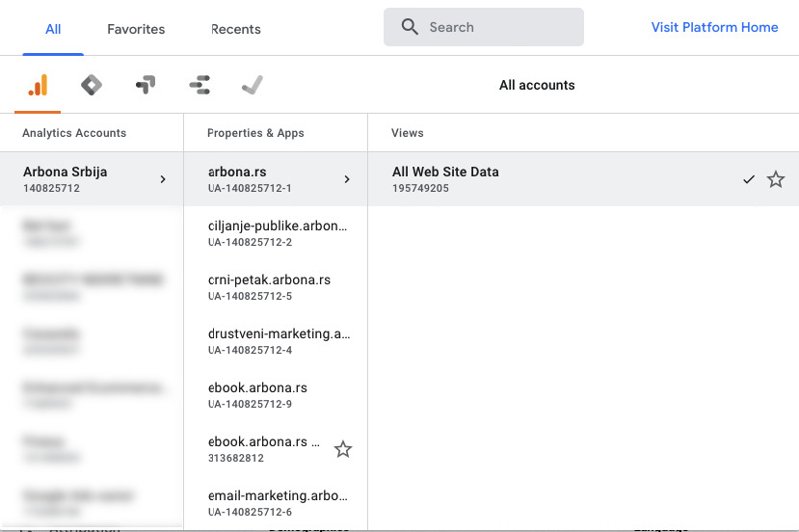Select the ebook.arbona.rs 313682812 property row
Screen dimensions: 799x532
(x=276, y=449)
